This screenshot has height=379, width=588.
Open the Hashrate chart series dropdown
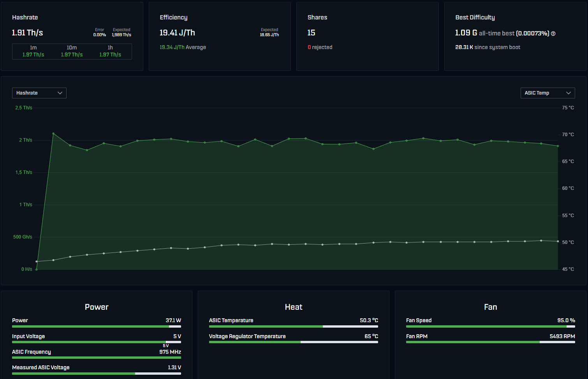coord(39,93)
